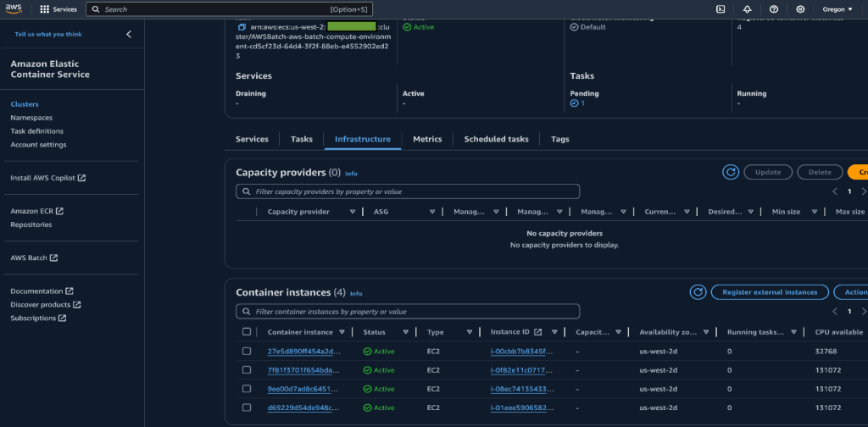868x427 pixels.
Task: Click the search magnifier in the capacity providers filter
Action: [x=246, y=191]
